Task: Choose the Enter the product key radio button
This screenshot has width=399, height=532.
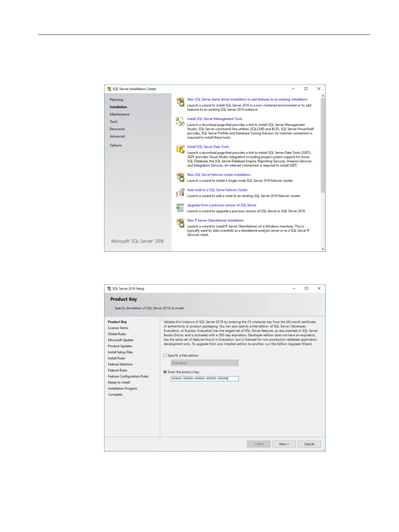Action: pyautogui.click(x=165, y=372)
